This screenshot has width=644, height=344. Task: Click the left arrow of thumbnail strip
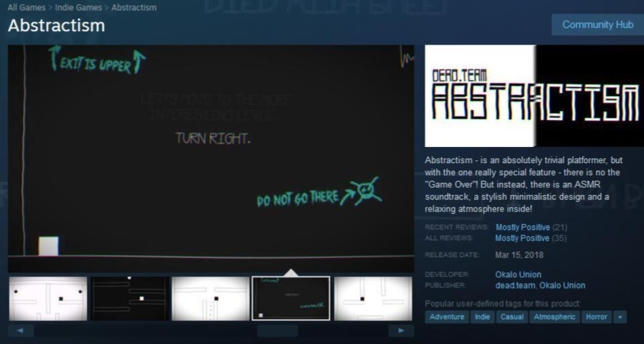tap(20, 330)
